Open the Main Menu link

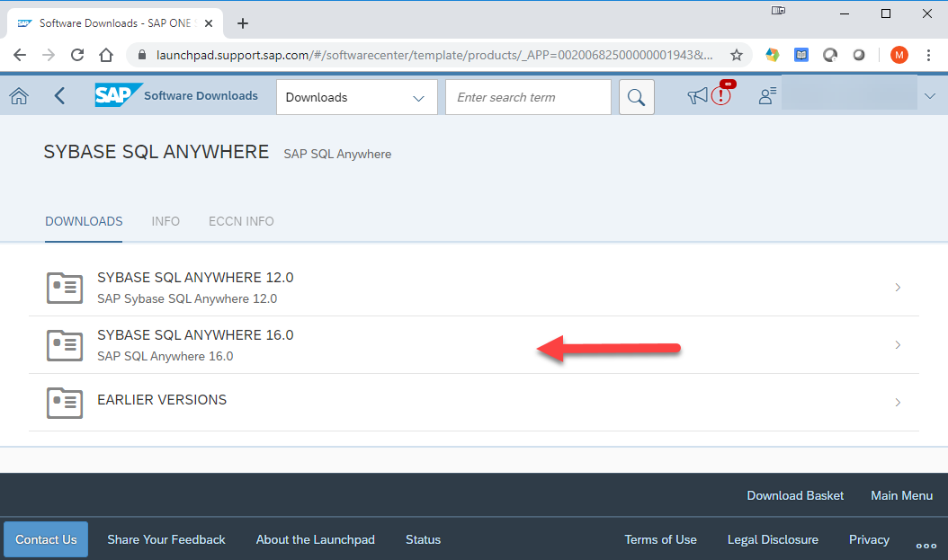tap(901, 495)
